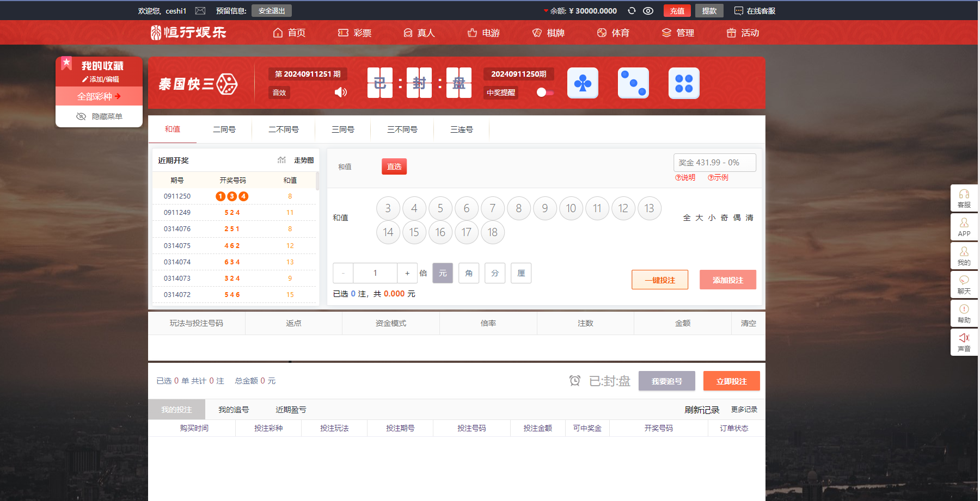Open the 奖金 431.99 - 0% dropdown
The image size is (980, 501).
click(x=714, y=163)
